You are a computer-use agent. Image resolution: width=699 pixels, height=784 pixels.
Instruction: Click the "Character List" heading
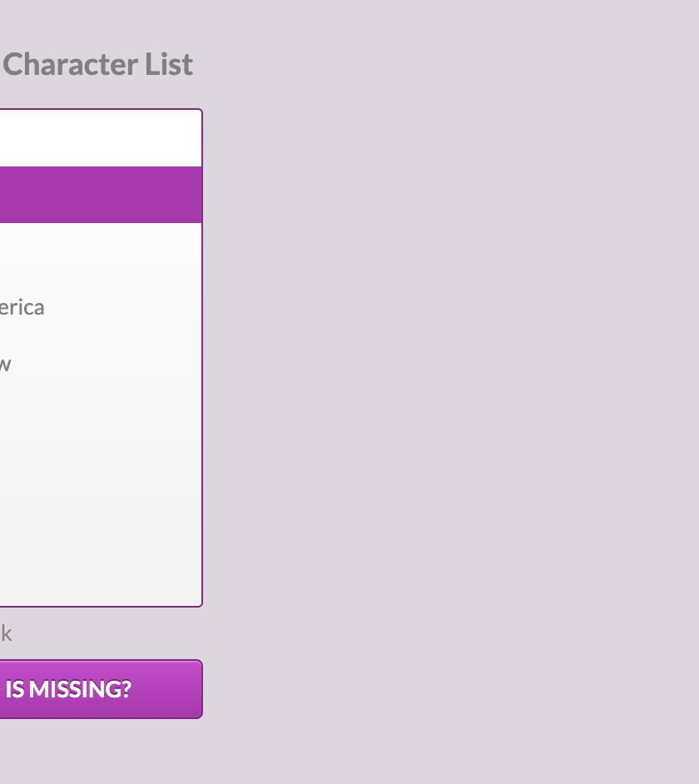[97, 64]
